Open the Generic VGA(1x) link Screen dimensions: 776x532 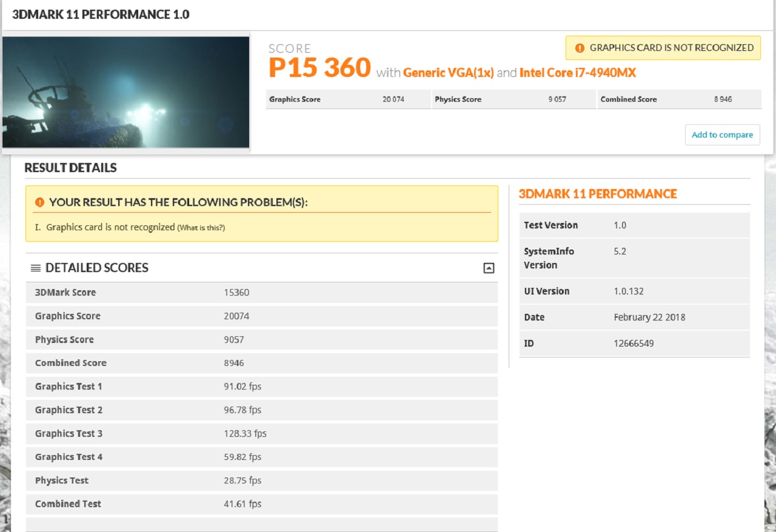pyautogui.click(x=449, y=73)
